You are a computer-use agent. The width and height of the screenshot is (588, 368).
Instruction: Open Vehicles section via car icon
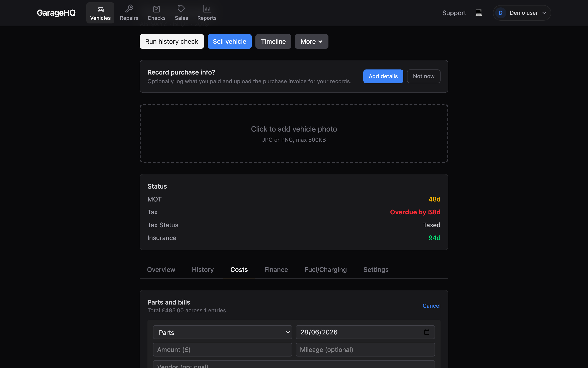(100, 13)
